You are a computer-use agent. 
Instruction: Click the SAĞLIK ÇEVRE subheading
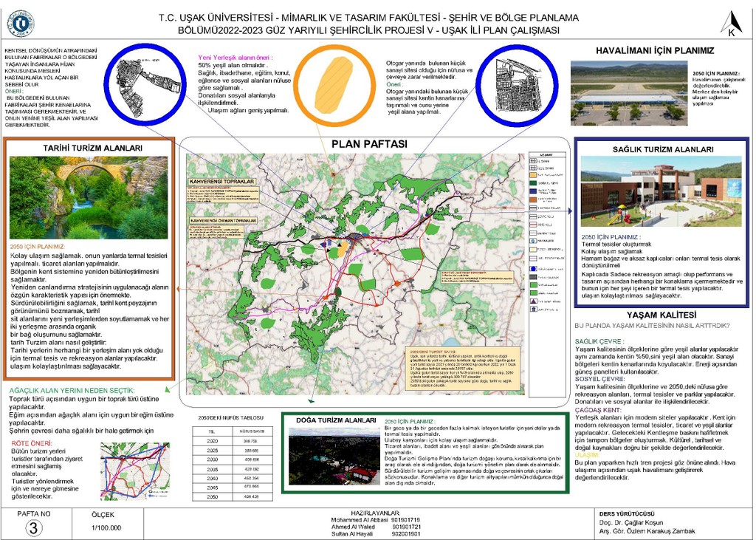599,341
